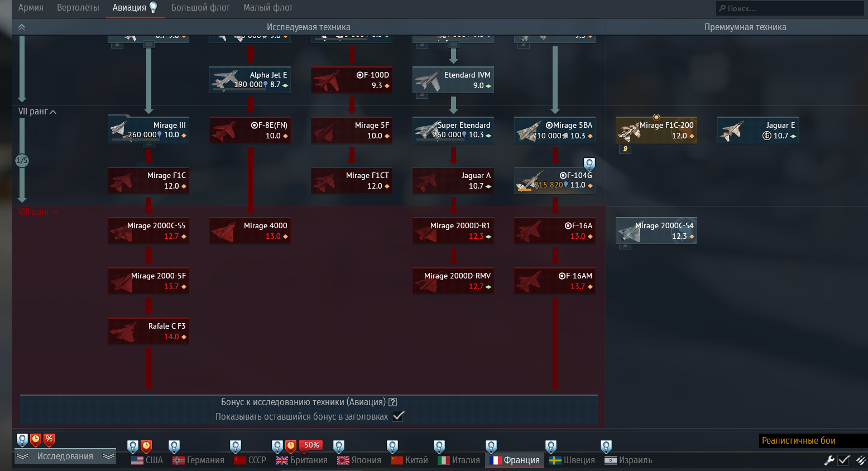Click the bonus bulb above Китай

[392, 446]
